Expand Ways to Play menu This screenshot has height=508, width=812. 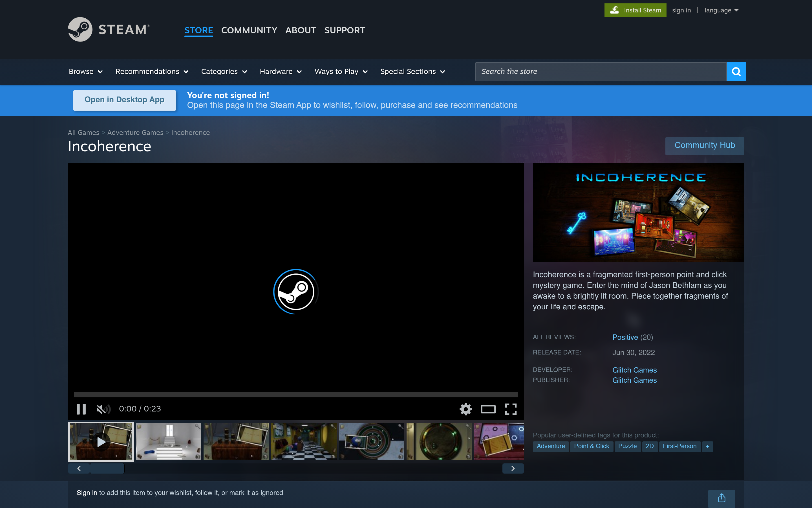(341, 72)
